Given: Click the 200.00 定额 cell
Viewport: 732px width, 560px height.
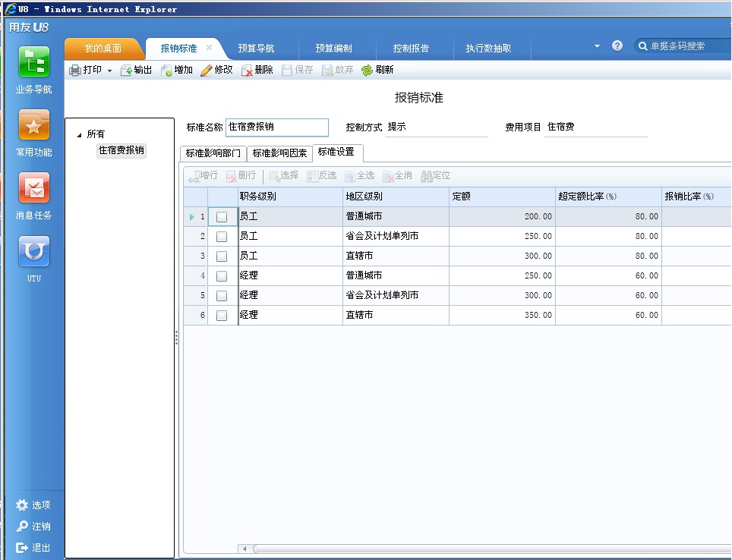Looking at the screenshot, I should pyautogui.click(x=503, y=216).
